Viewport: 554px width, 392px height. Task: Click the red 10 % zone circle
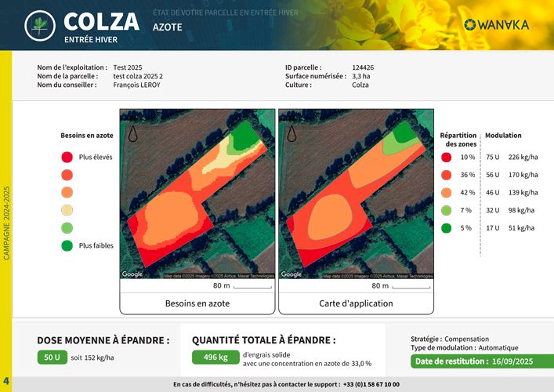pos(446,158)
